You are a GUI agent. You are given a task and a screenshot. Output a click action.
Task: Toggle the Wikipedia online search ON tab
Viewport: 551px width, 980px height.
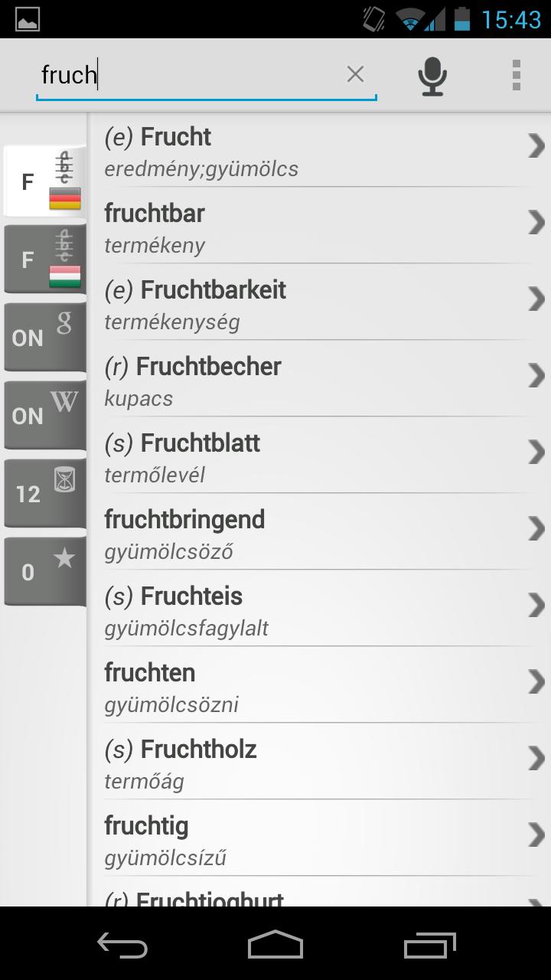[x=45, y=415]
